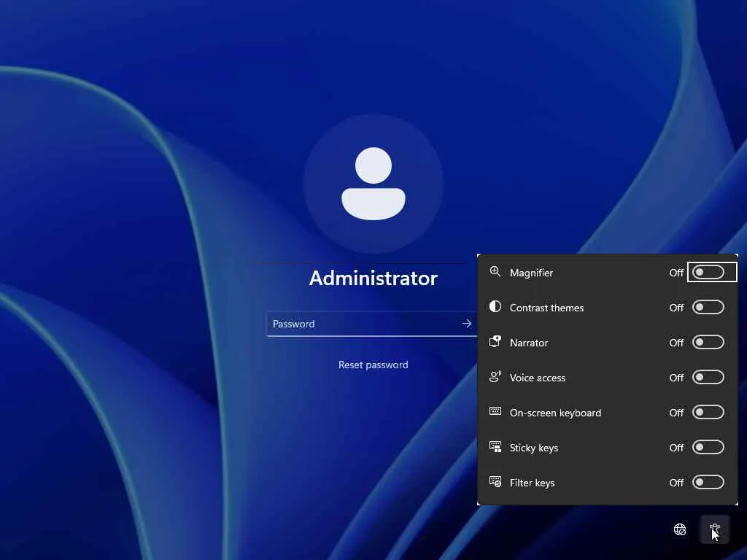Click the Voice access label
Screen dimensions: 747x560
[538, 378]
